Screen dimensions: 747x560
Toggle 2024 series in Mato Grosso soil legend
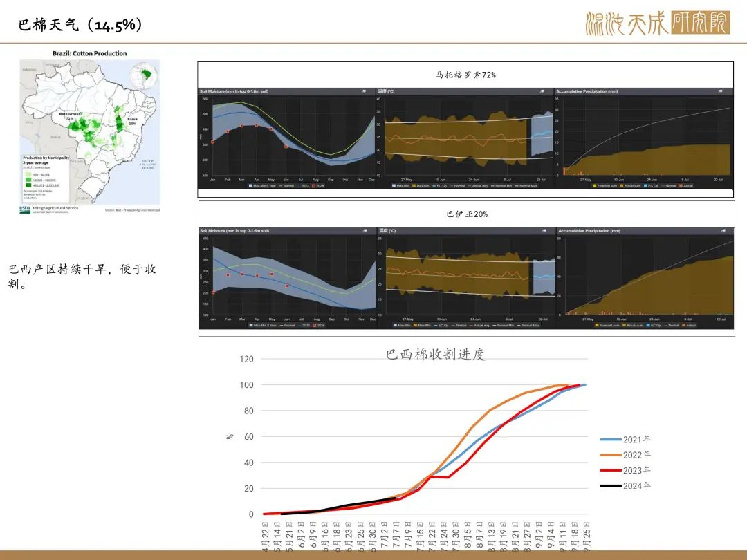317,186
